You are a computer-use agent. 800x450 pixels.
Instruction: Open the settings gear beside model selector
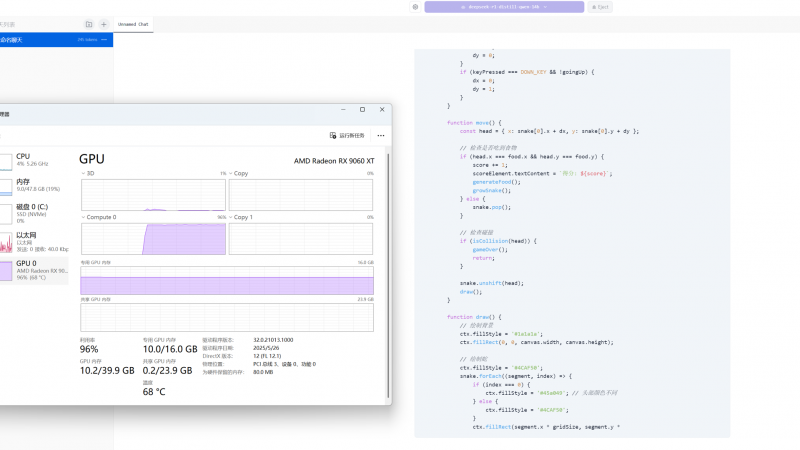(415, 6)
